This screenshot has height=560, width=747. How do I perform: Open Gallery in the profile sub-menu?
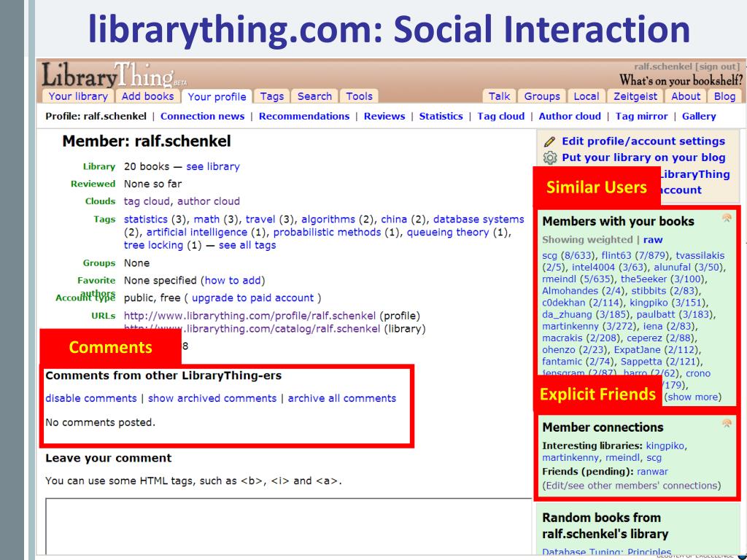pos(699,116)
